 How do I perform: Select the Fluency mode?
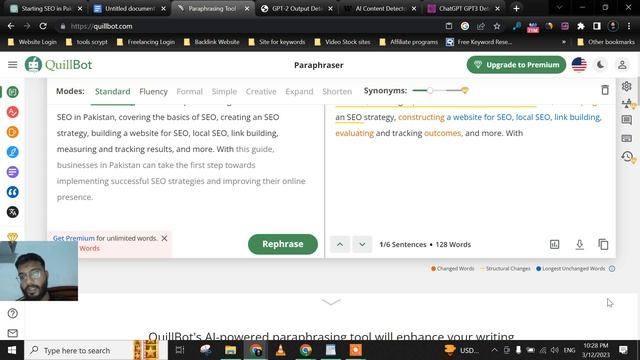tap(153, 91)
